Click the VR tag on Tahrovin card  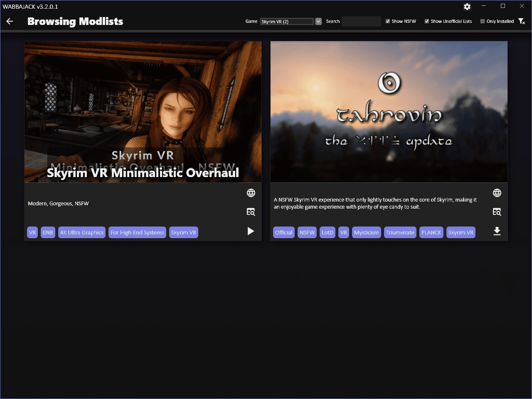(344, 232)
